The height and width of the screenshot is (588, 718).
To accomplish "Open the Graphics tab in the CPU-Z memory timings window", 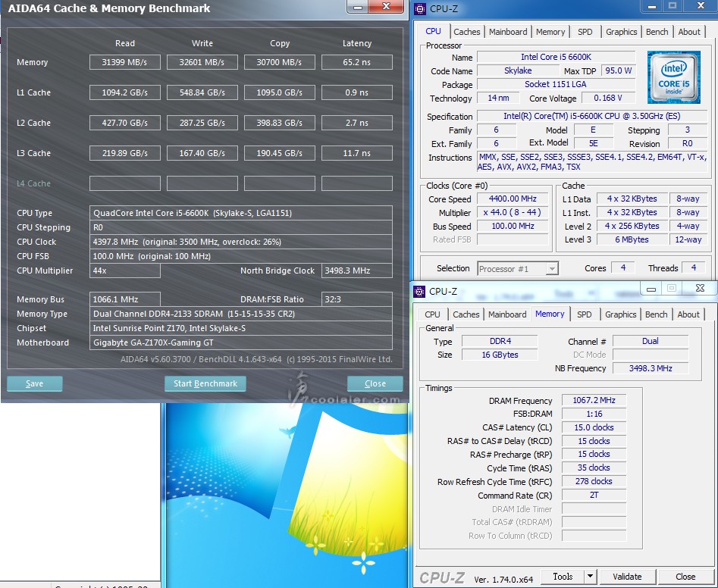I will pyautogui.click(x=620, y=314).
